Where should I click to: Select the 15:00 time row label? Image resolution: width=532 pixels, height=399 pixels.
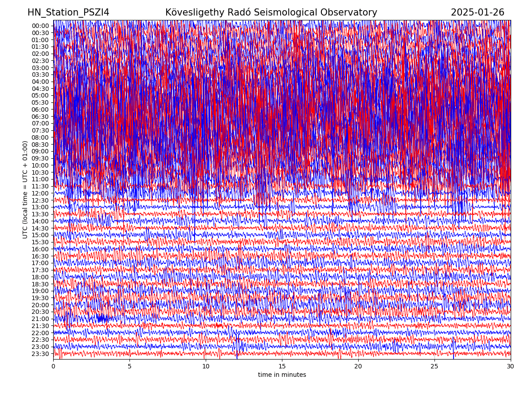click(40, 235)
